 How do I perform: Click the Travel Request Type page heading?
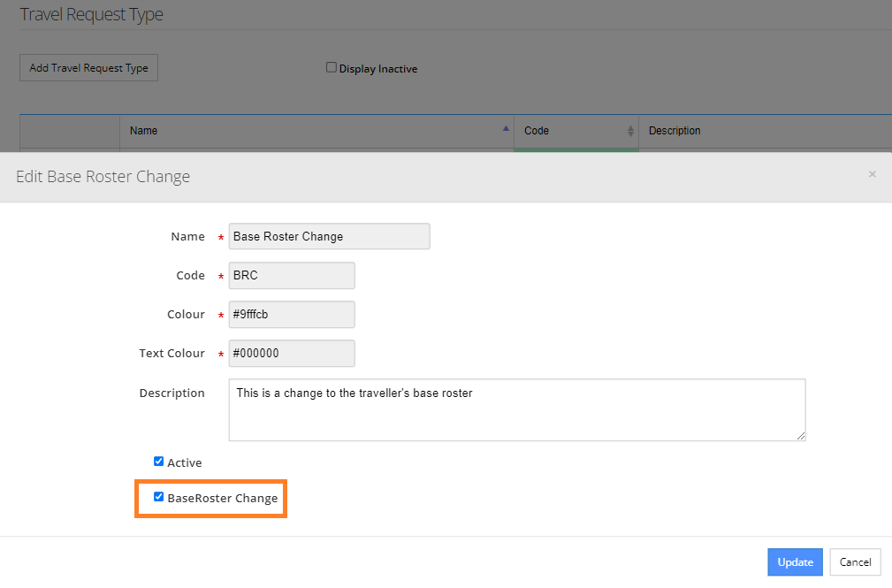pyautogui.click(x=92, y=15)
